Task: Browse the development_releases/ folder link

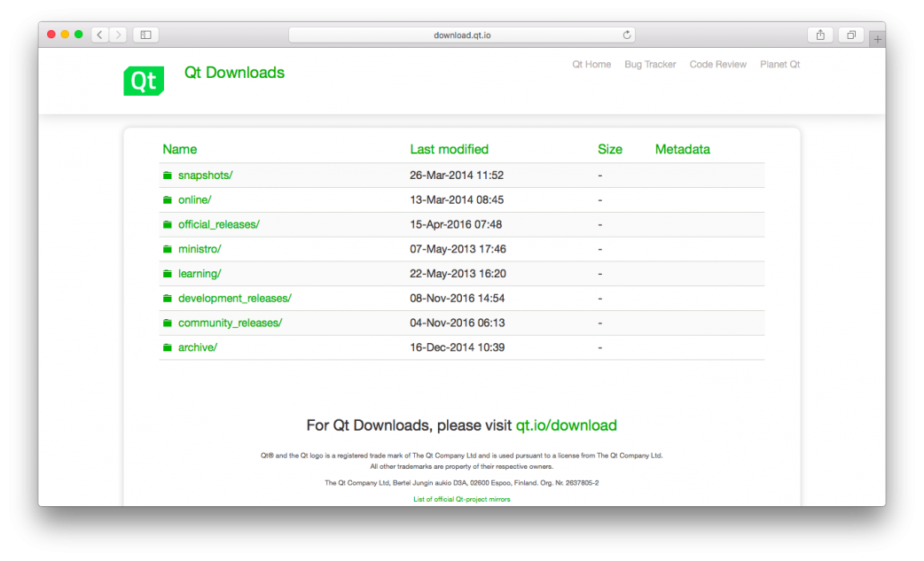Action: click(234, 299)
